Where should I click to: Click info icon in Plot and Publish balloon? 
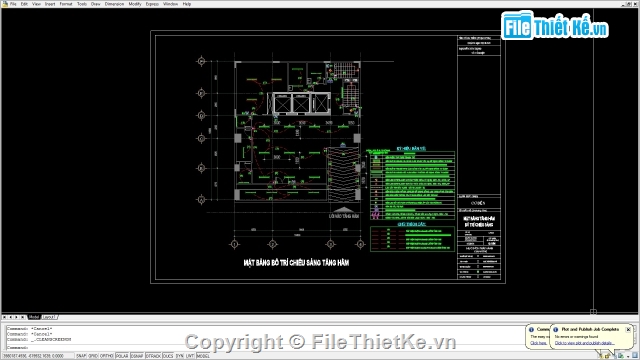tap(556, 329)
